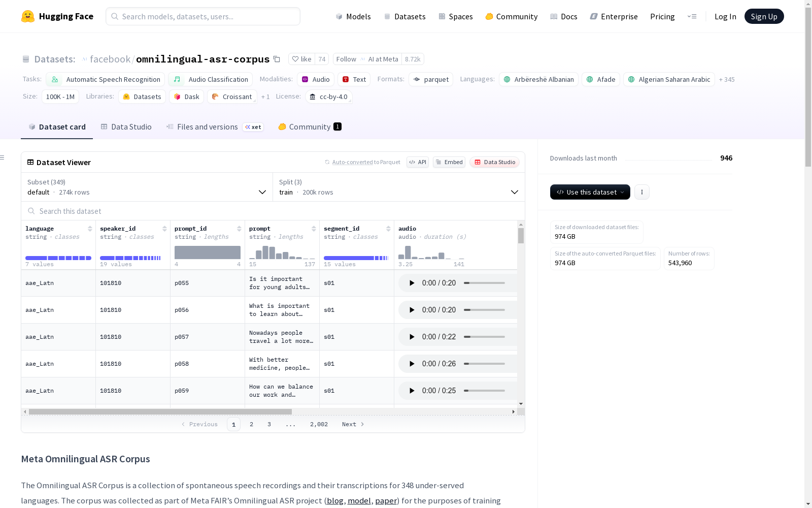812x508 pixels.
Task: Open Data Studio from the viewer header
Action: tap(494, 162)
